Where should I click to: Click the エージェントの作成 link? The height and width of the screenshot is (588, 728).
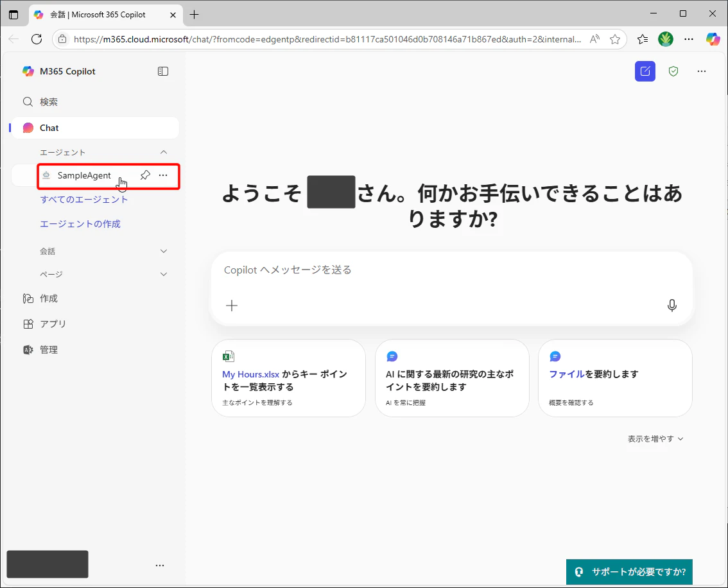click(80, 223)
